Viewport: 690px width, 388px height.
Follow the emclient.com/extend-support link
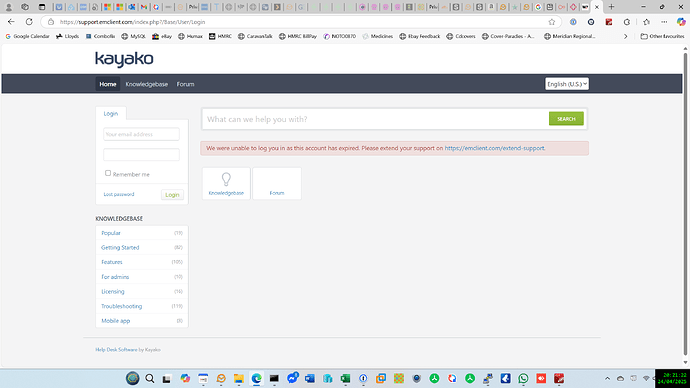tap(495, 148)
